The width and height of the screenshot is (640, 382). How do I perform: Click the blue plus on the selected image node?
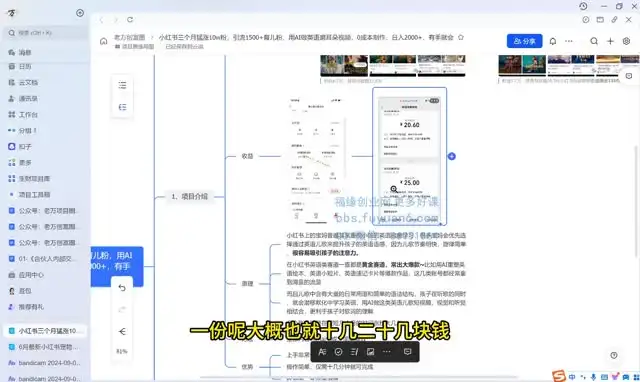[452, 156]
